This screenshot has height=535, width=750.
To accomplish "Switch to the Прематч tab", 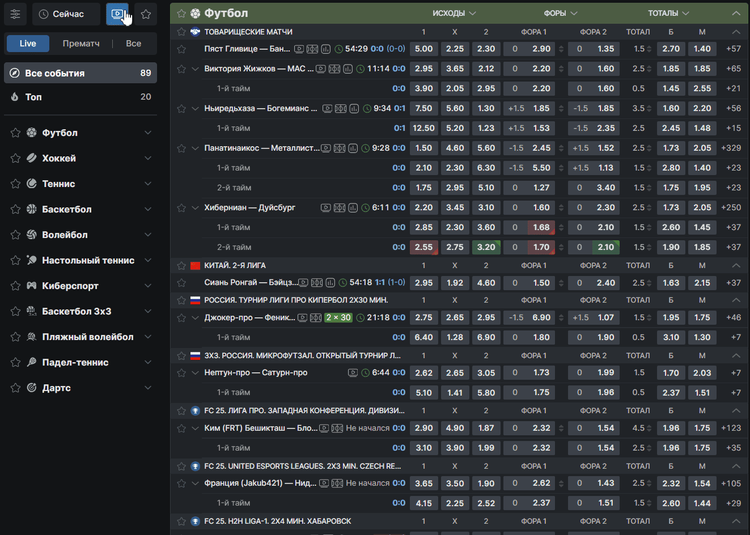I will (x=81, y=44).
